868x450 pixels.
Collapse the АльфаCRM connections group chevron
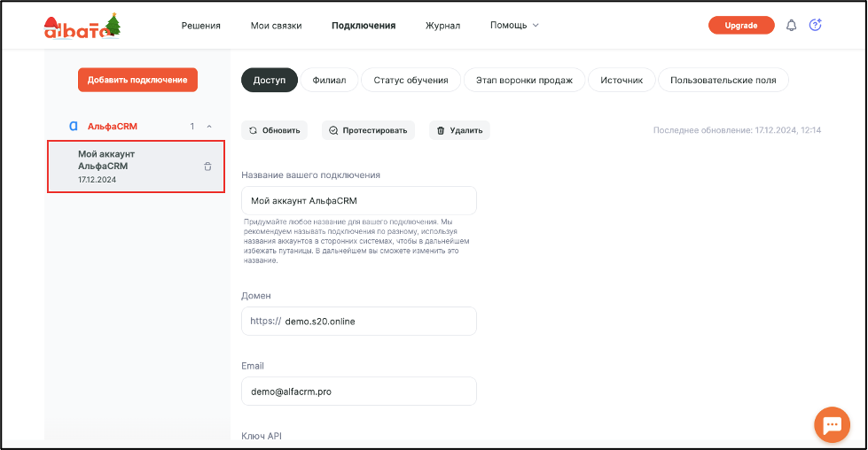tap(209, 127)
